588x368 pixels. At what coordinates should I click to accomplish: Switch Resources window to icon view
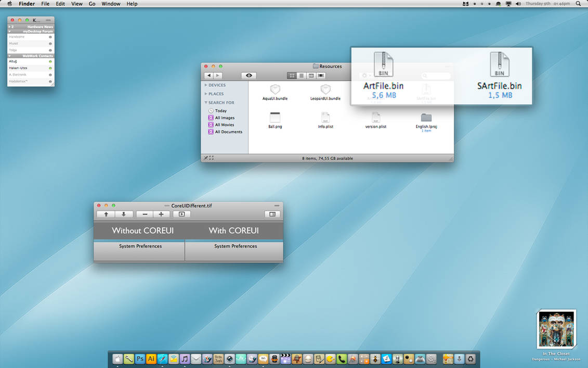pos(292,75)
